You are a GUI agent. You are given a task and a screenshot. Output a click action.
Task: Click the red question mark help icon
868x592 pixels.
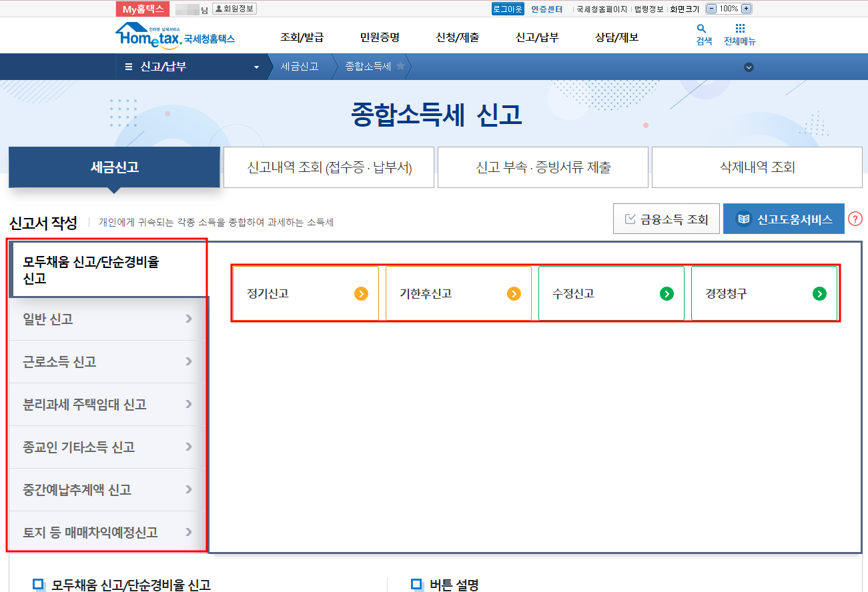coord(855,218)
